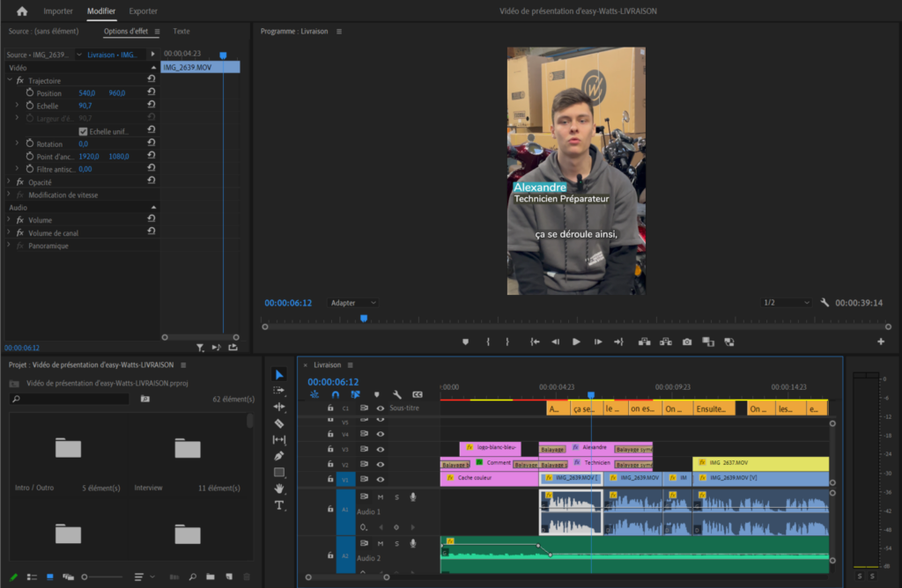
Task: Toggle lock on the V2 track
Action: tap(330, 464)
